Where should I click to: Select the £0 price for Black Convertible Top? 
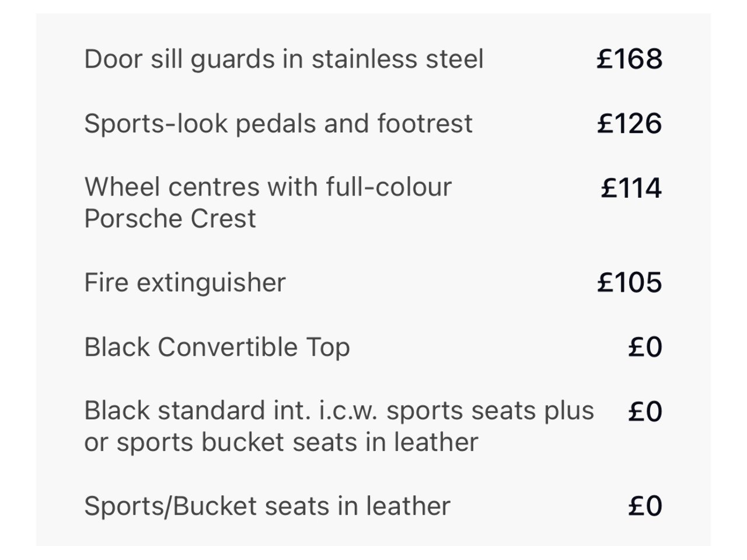(x=645, y=347)
